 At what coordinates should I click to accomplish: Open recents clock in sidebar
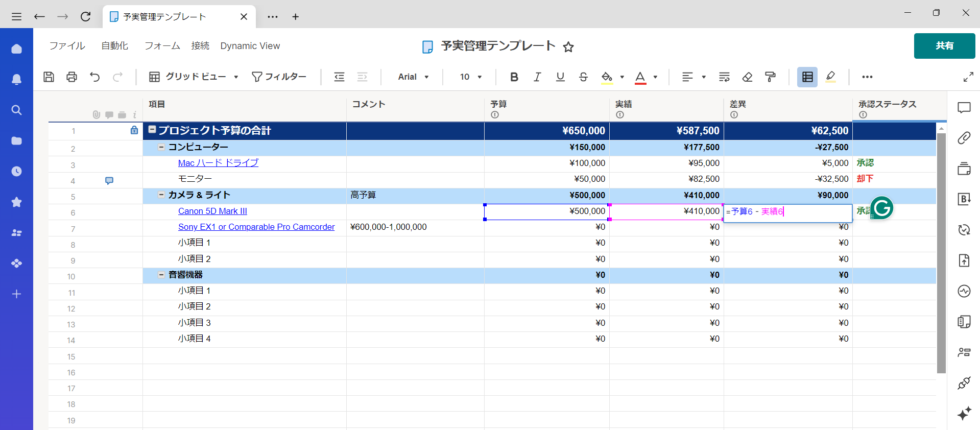click(x=16, y=171)
